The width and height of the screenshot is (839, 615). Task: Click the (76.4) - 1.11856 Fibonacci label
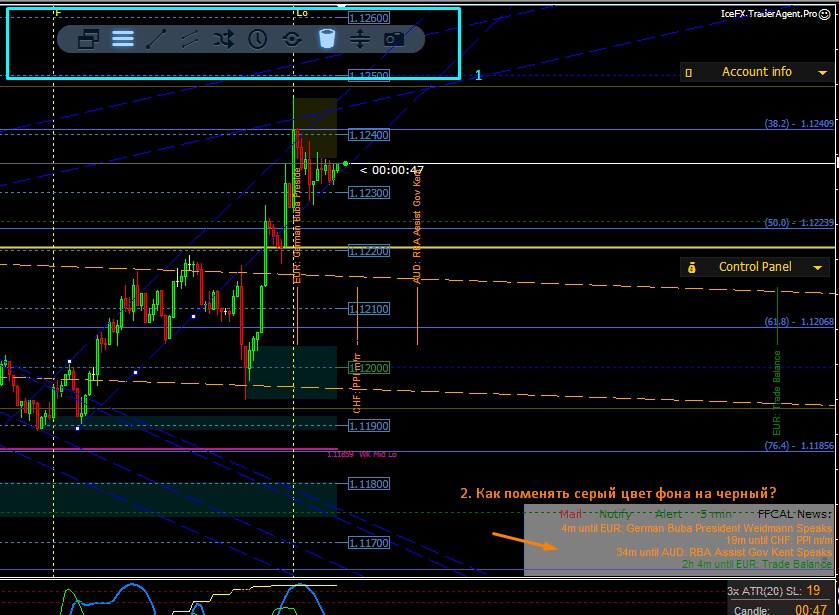pos(798,445)
